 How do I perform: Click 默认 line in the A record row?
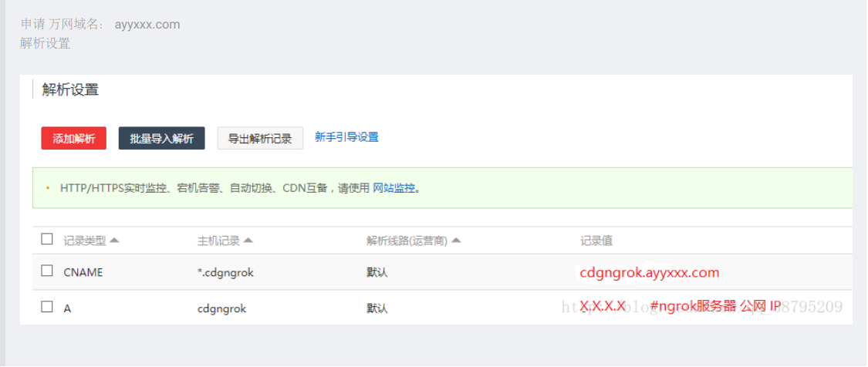[x=377, y=308]
